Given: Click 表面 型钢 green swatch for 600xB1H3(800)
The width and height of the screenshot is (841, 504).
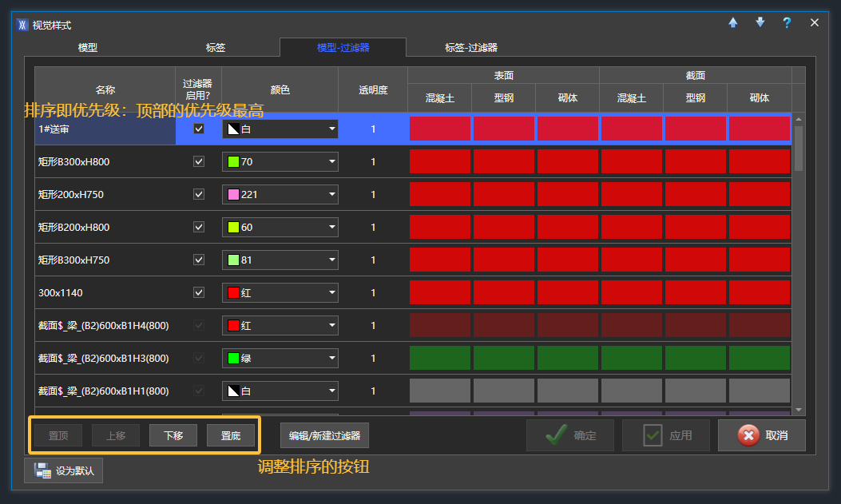Looking at the screenshot, I should [504, 358].
